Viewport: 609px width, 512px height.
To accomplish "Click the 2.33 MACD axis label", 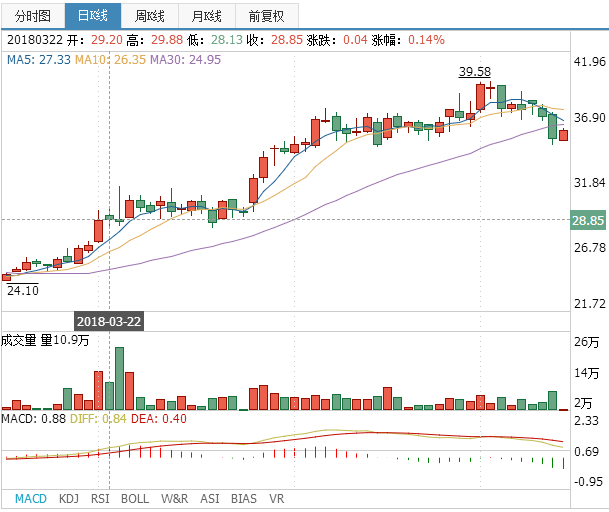I will (586, 420).
